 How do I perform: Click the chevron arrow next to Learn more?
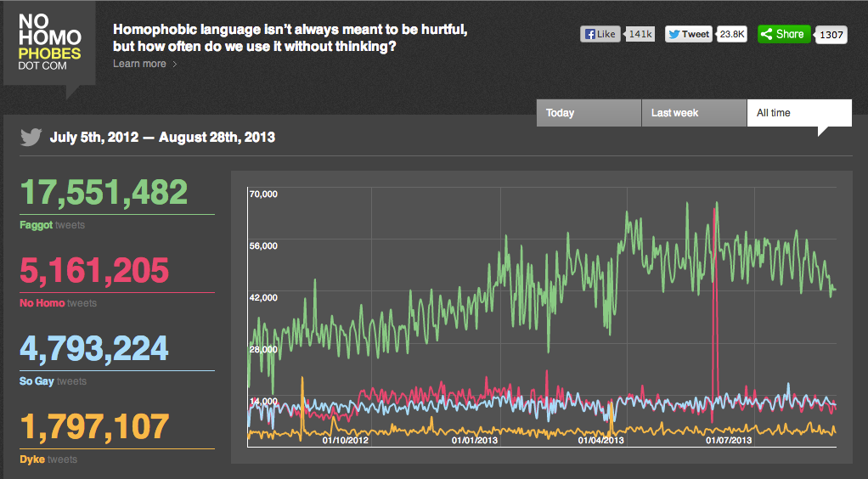click(175, 64)
